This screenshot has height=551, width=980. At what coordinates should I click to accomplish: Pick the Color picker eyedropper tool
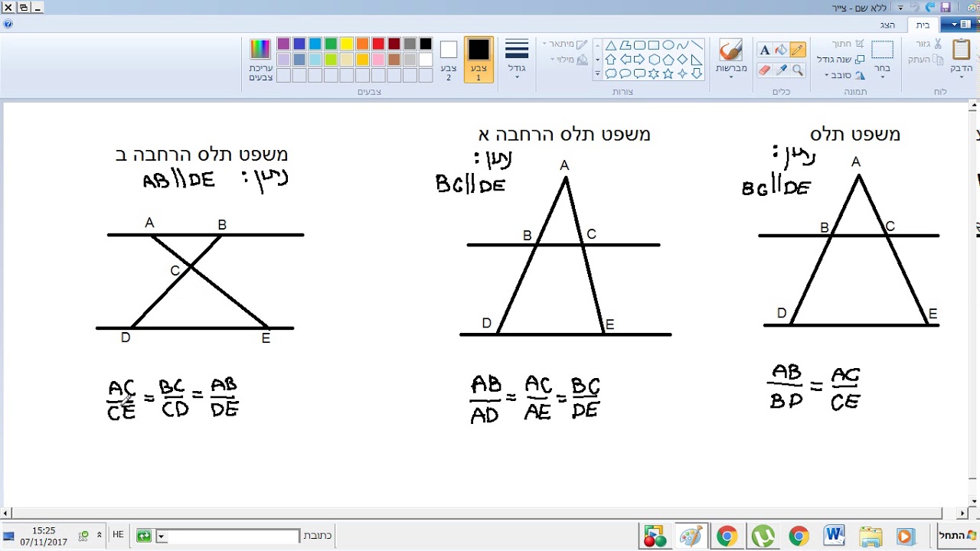(781, 70)
